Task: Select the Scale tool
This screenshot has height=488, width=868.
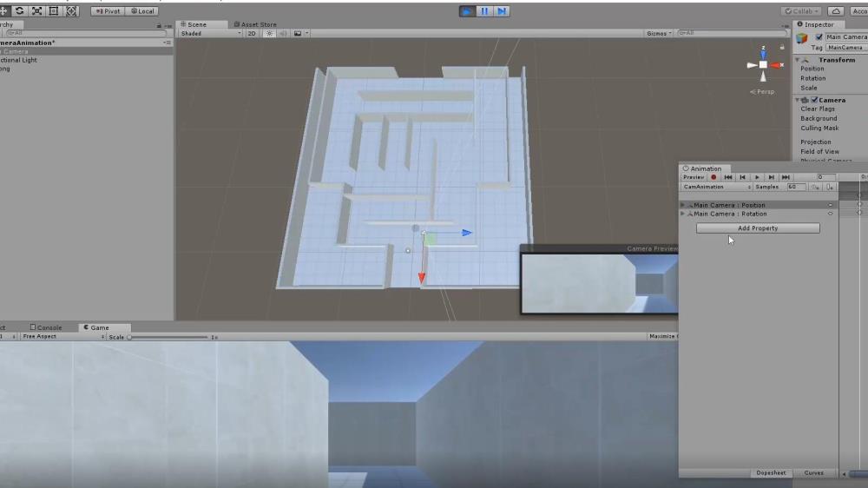Action: 36,11
